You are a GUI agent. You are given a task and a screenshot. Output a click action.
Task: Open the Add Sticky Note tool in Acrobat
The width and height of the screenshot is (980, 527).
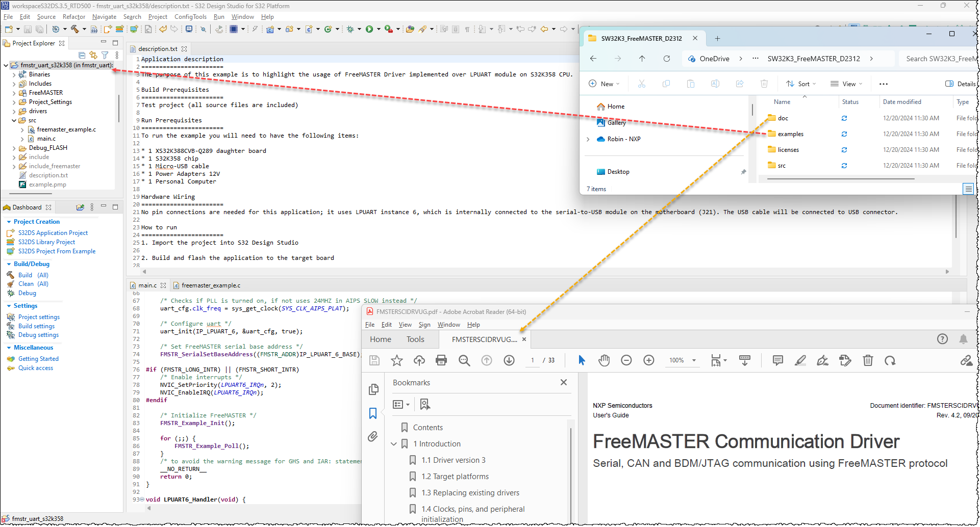777,360
